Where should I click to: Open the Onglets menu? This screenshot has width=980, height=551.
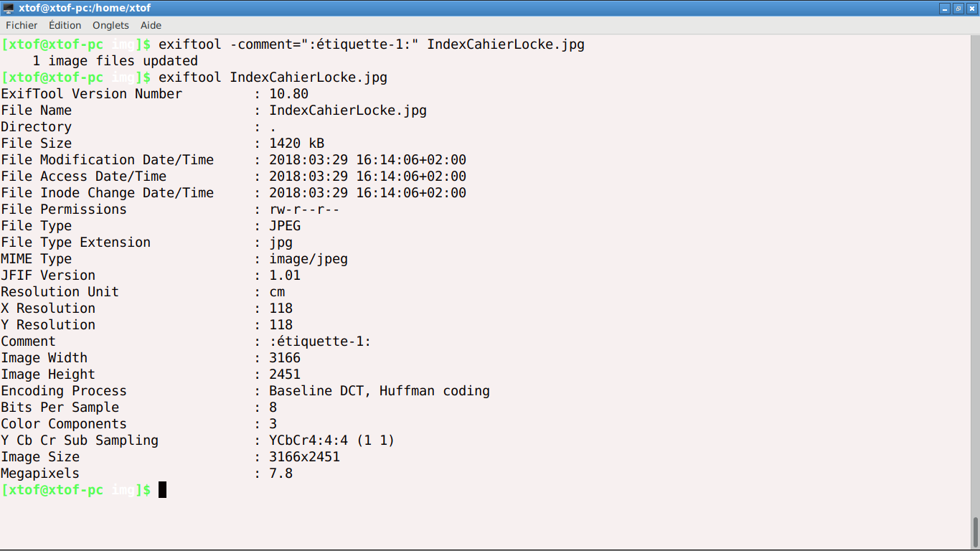tap(110, 25)
